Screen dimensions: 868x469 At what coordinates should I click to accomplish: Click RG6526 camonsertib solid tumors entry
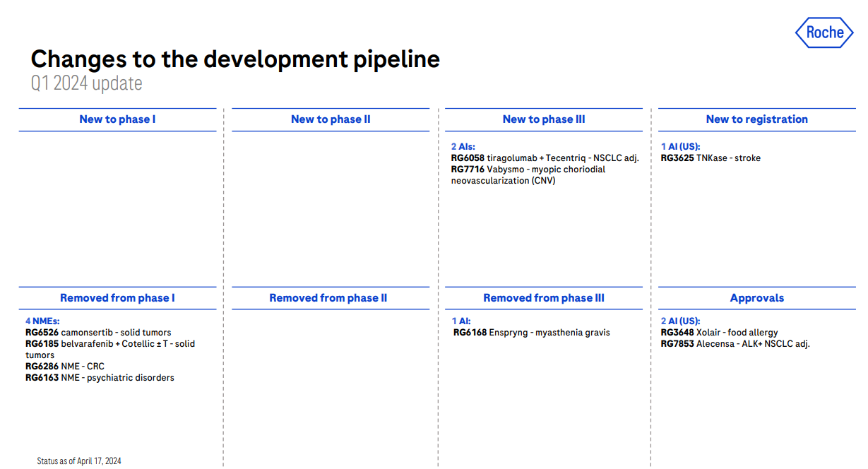point(98,333)
